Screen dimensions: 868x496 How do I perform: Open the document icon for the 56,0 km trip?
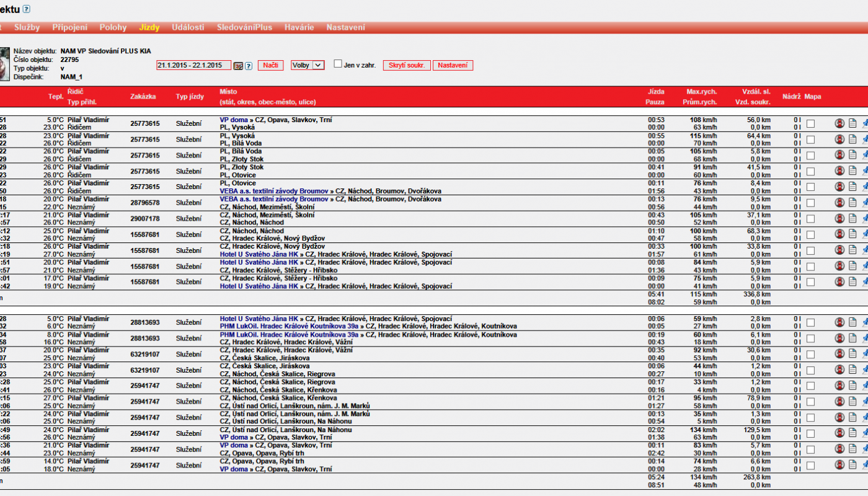tap(852, 123)
